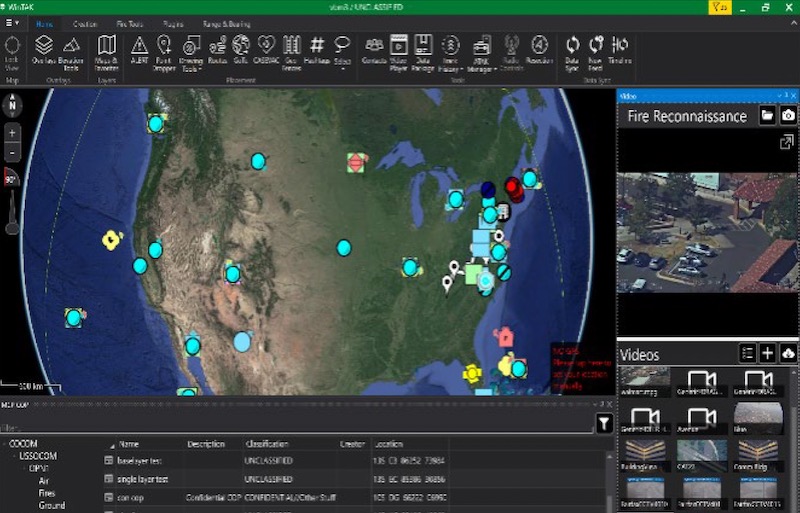Open Maps & Favorites
This screenshot has height=513, width=800.
pos(107,53)
